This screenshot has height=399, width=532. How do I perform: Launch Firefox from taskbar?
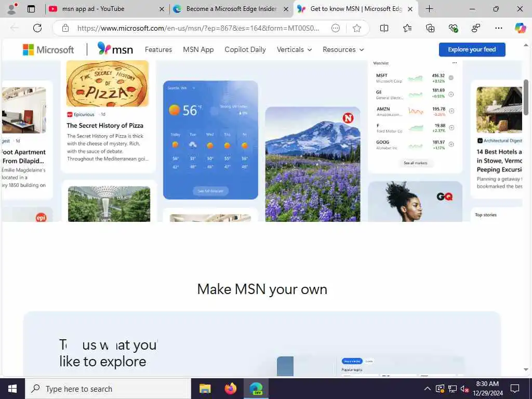pyautogui.click(x=230, y=389)
